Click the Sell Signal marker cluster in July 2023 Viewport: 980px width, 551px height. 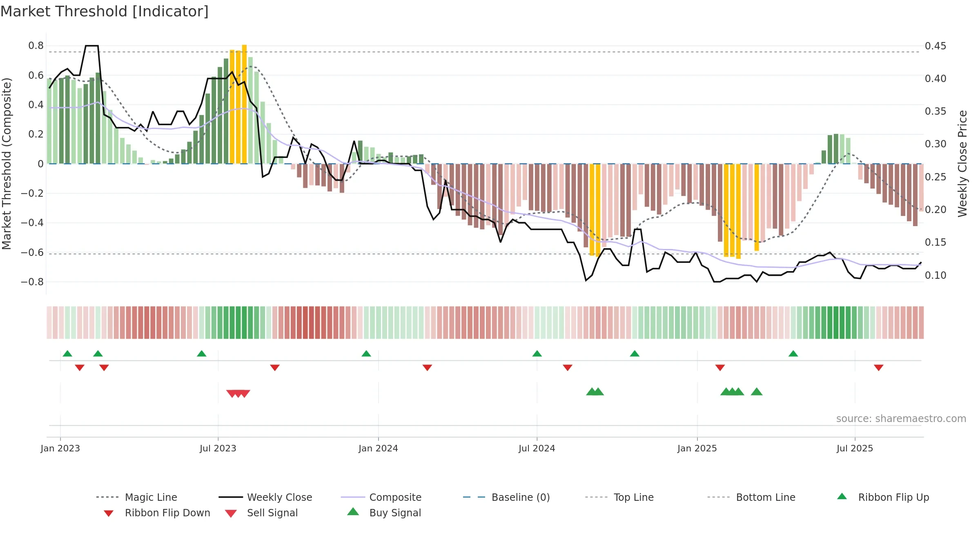238,394
